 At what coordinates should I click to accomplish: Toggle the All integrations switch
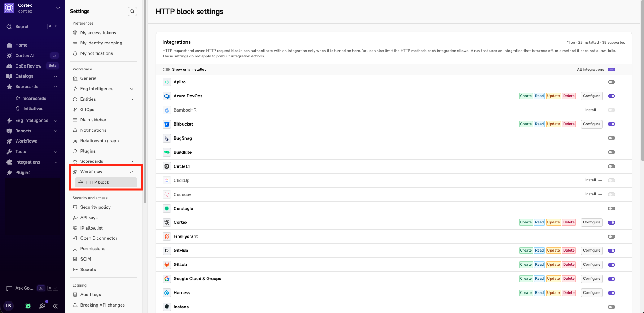[612, 69]
